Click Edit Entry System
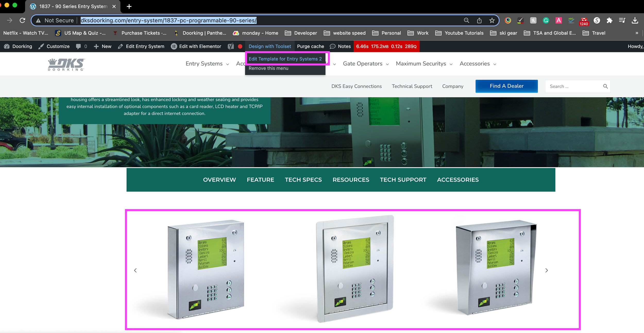The width and height of the screenshot is (644, 333). (141, 46)
